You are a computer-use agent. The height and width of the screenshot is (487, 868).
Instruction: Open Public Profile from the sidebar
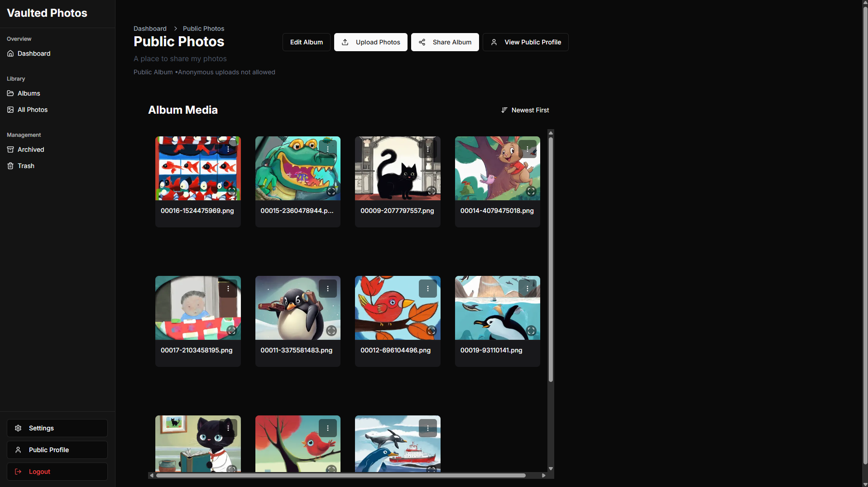[57, 450]
